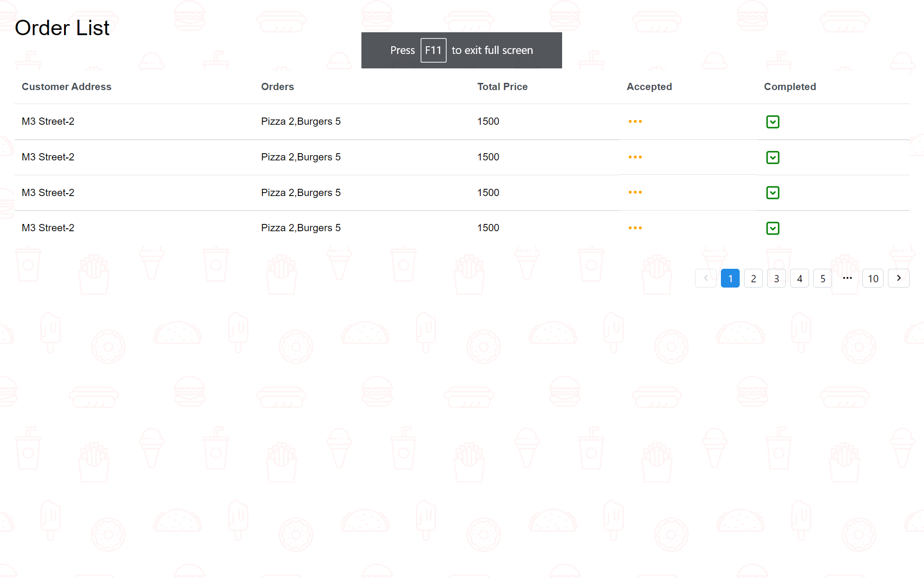Image resolution: width=924 pixels, height=578 pixels.
Task: Click pending dots icon in fourth order row
Action: tap(635, 228)
